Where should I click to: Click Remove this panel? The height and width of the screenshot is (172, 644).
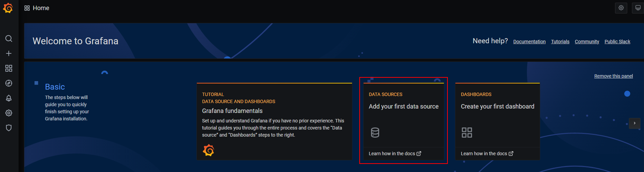(613, 76)
